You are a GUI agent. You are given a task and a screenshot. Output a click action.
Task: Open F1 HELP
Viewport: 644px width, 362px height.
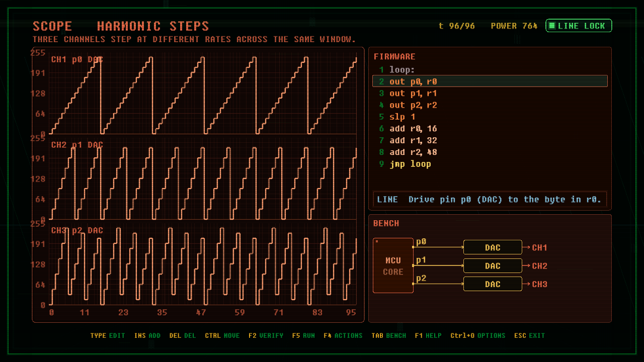coord(428,335)
